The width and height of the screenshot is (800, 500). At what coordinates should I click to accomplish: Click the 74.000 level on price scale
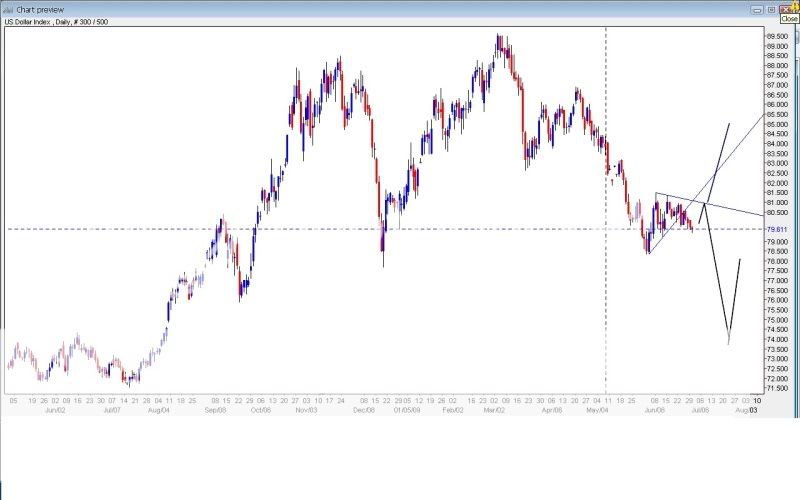[x=779, y=340]
